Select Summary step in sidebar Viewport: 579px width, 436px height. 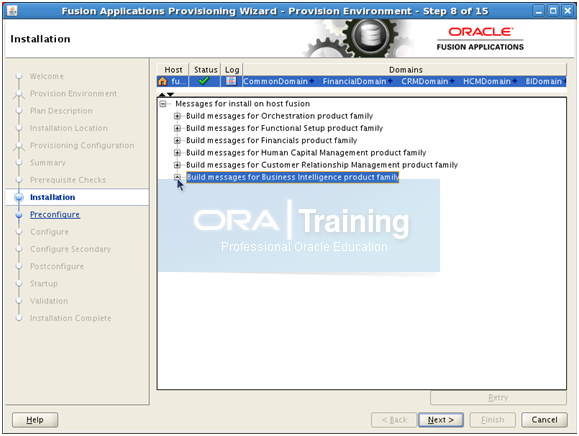pos(48,163)
